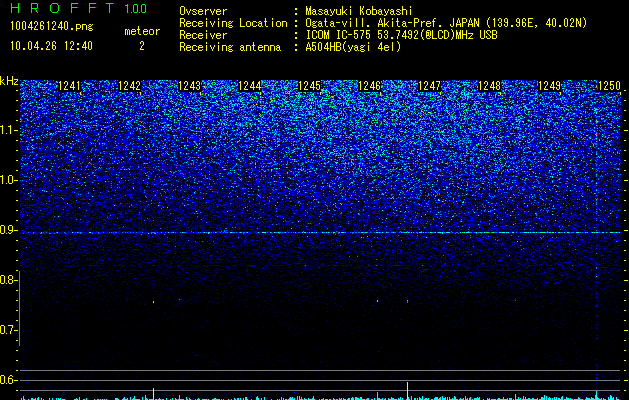Click the Ogata-vill. Akita-Pref. JAPAN location text
This screenshot has height=400, width=629.
pyautogui.click(x=446, y=23)
